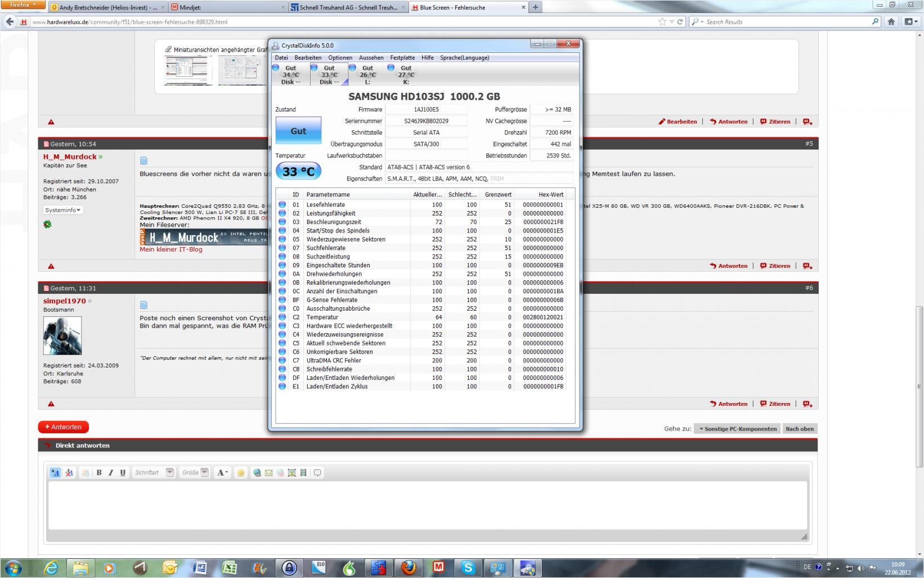Click the insert email envelope icon
This screenshot has height=578, width=924.
point(268,473)
